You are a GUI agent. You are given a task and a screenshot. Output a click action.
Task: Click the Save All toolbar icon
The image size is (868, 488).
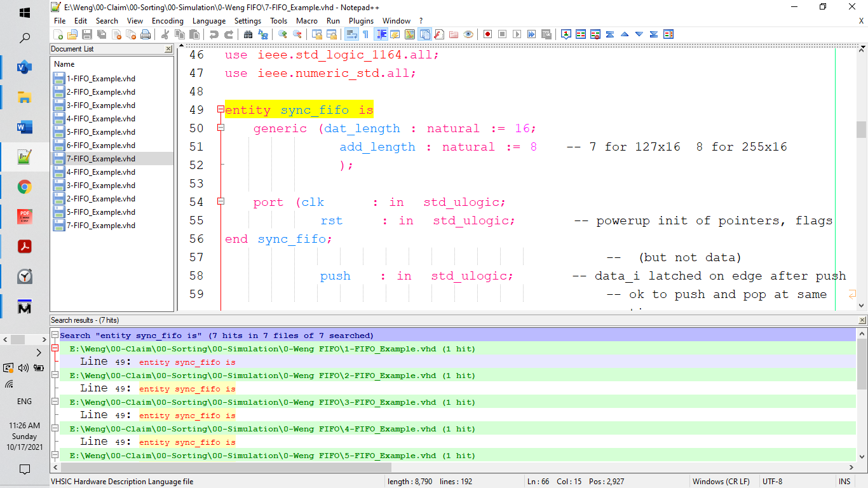[102, 34]
